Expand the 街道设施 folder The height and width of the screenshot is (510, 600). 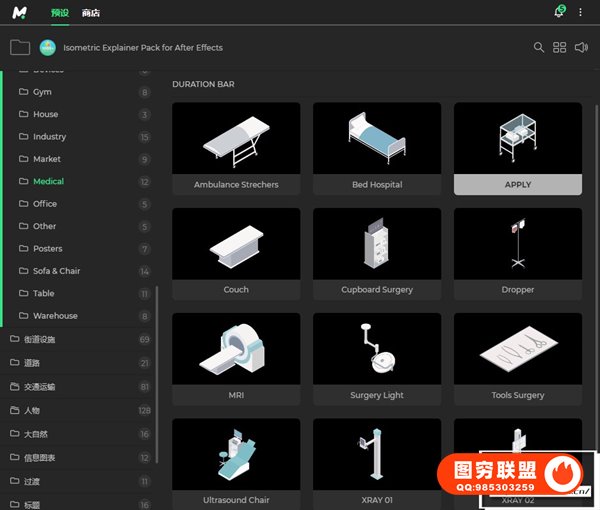(39, 339)
